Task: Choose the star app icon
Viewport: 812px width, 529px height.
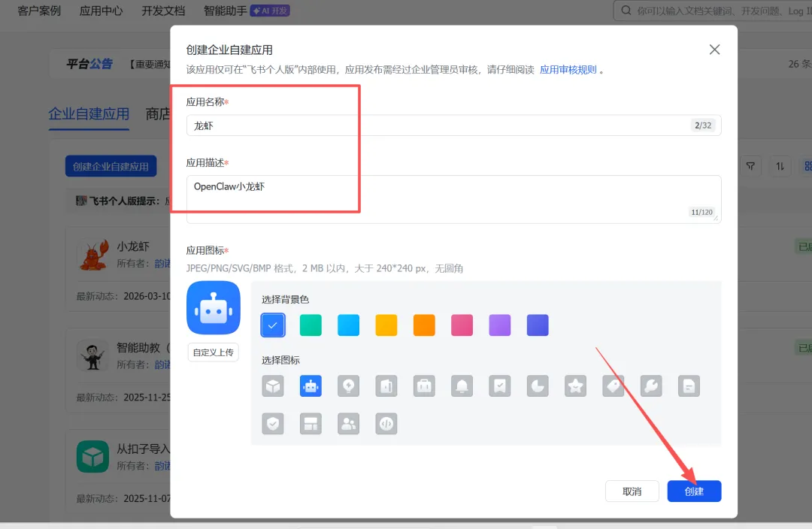Action: pos(575,386)
